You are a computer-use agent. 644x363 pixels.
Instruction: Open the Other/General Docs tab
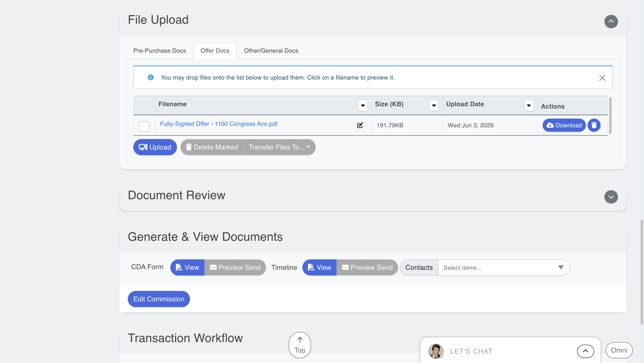click(x=271, y=51)
